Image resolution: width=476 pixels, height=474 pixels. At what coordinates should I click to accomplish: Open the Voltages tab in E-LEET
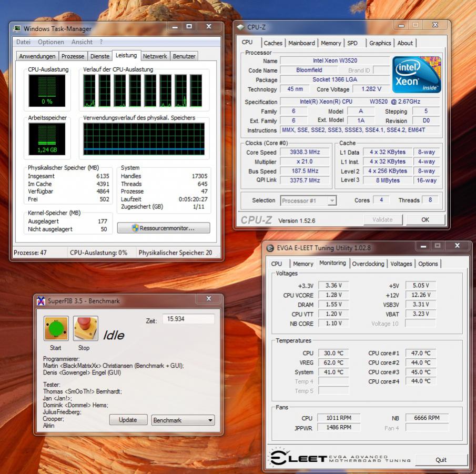(401, 264)
